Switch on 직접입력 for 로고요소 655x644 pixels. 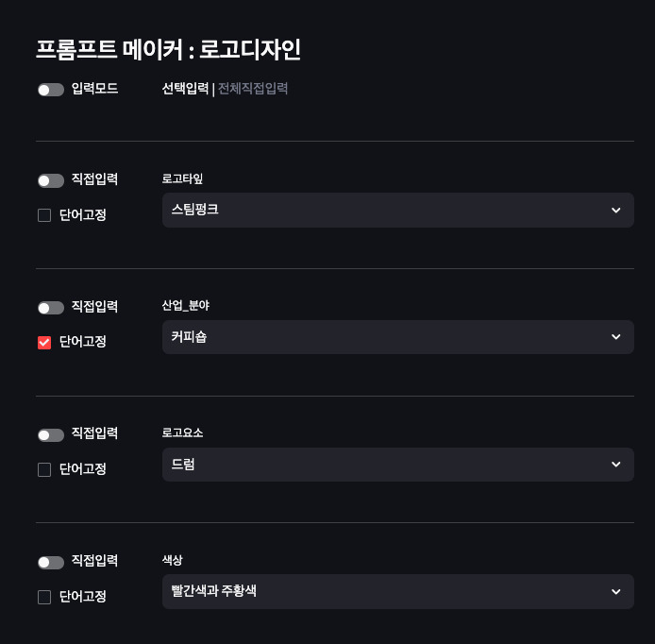click(x=51, y=435)
